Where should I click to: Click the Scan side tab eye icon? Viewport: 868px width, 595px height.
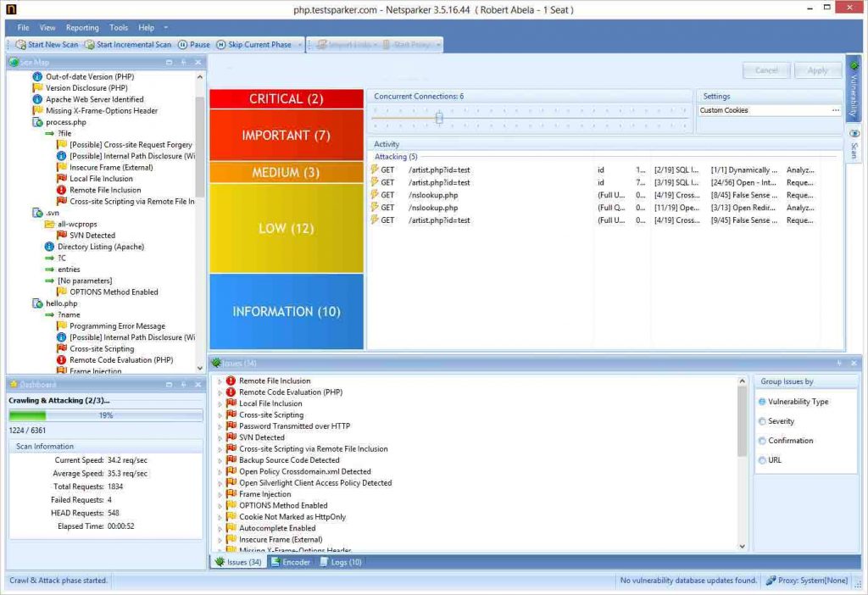click(854, 133)
